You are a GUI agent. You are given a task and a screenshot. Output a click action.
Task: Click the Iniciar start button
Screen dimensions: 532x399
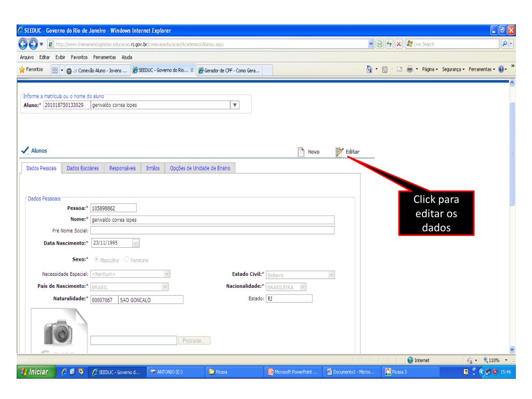(x=36, y=372)
